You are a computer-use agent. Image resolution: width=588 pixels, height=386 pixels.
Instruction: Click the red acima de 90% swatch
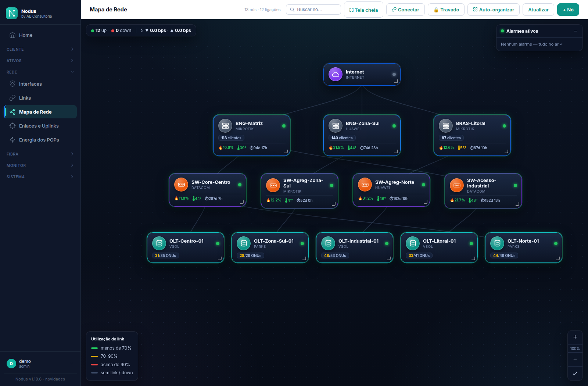[94, 365]
